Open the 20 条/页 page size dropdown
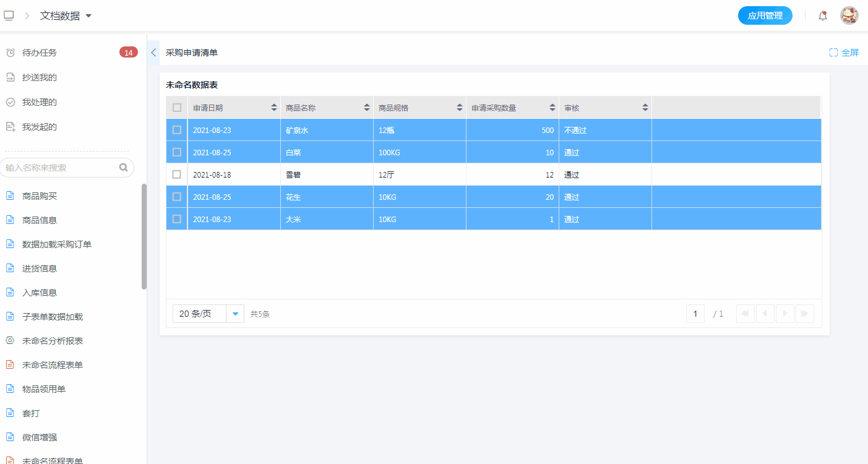 [x=235, y=314]
